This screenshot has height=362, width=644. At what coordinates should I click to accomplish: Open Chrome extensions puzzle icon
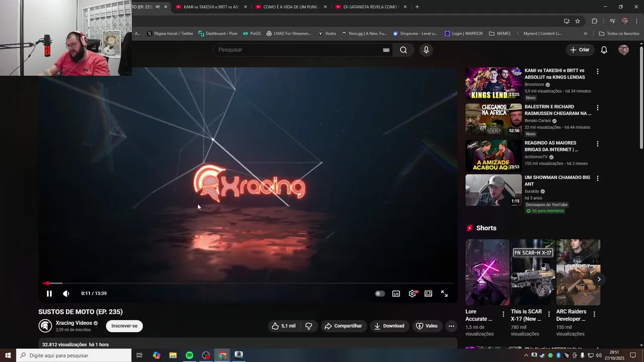[595, 21]
